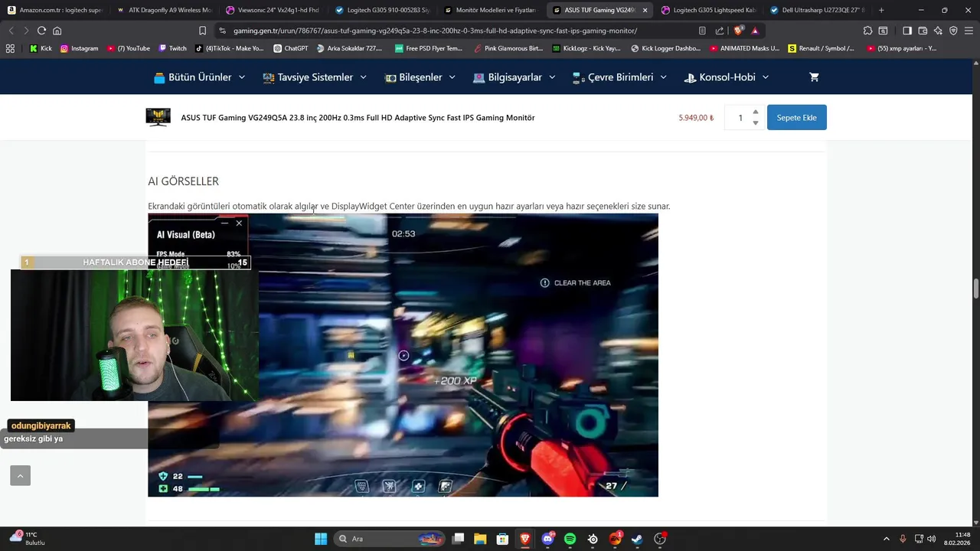Click the microphone icon in system tray

pyautogui.click(x=903, y=539)
